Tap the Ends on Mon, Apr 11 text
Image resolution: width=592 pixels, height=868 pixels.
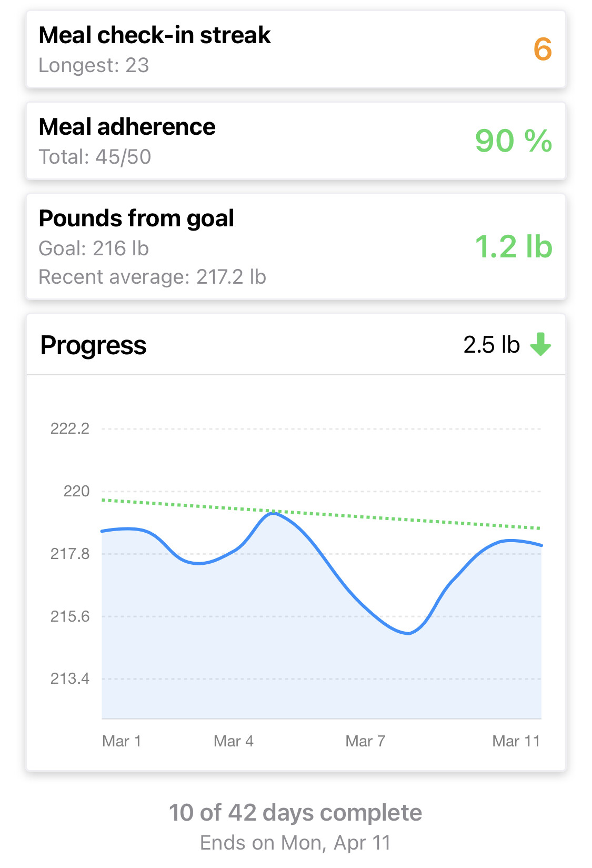click(x=295, y=843)
